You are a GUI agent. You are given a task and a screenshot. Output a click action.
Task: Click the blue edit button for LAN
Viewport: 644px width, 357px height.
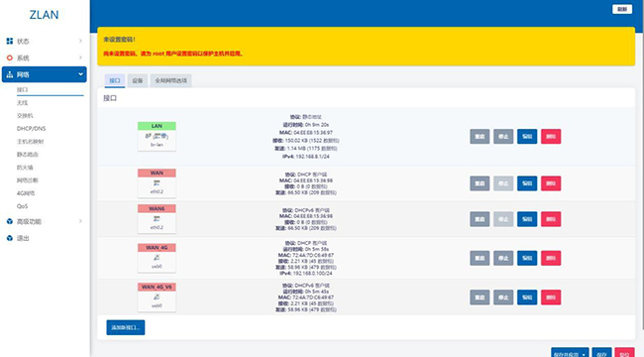(527, 136)
